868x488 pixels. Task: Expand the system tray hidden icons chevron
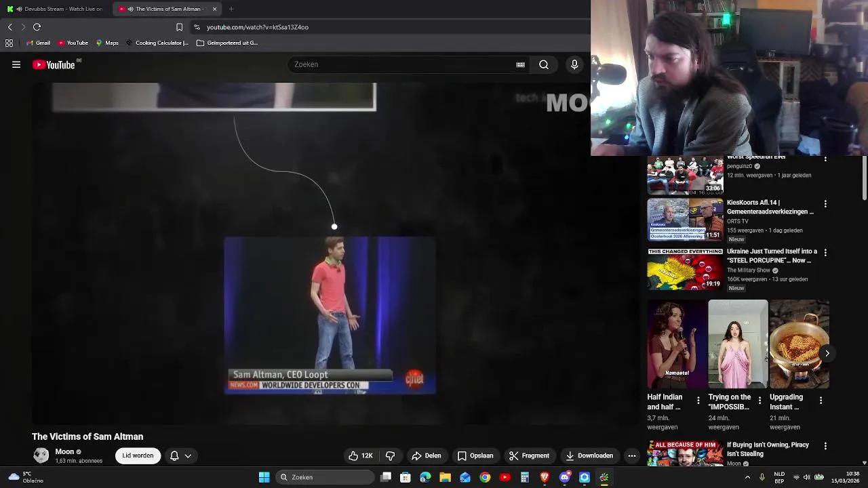pyautogui.click(x=747, y=477)
